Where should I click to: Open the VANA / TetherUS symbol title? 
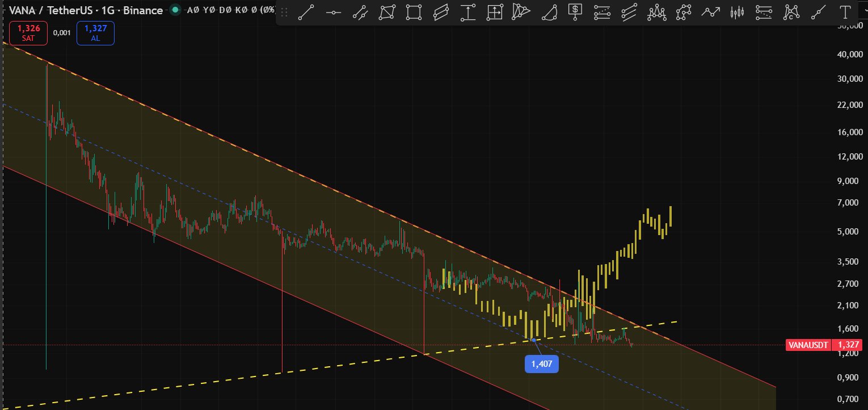[52, 10]
